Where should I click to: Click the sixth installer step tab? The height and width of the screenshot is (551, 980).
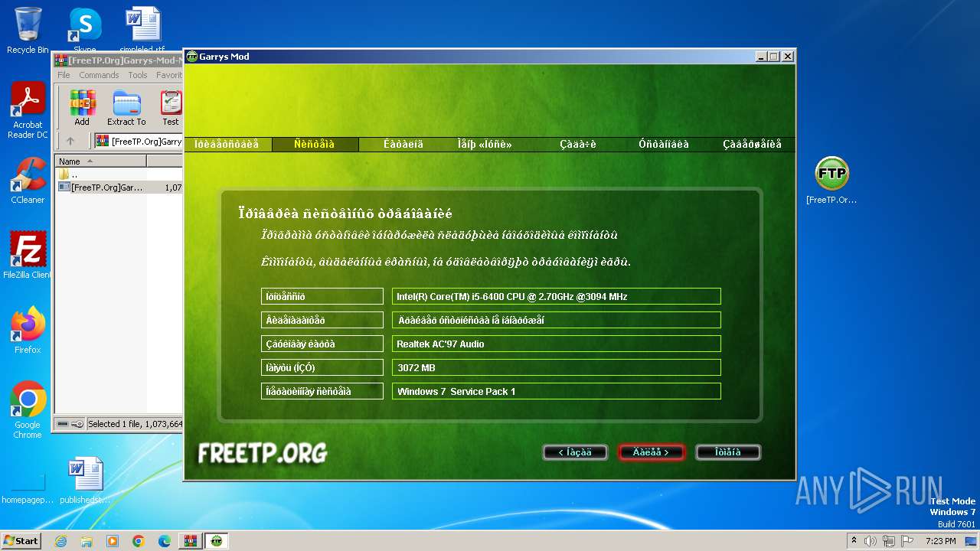click(x=664, y=144)
